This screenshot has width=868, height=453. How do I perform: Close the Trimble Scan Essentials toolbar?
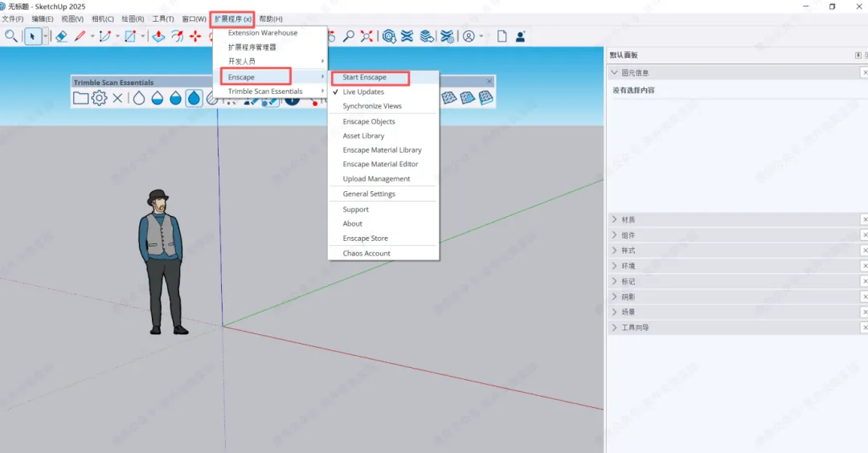[x=489, y=81]
